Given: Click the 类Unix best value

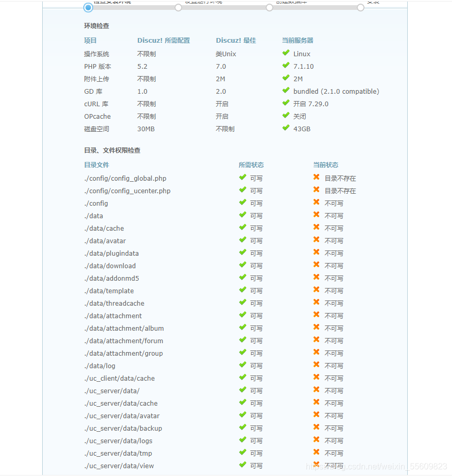Looking at the screenshot, I should pos(226,54).
